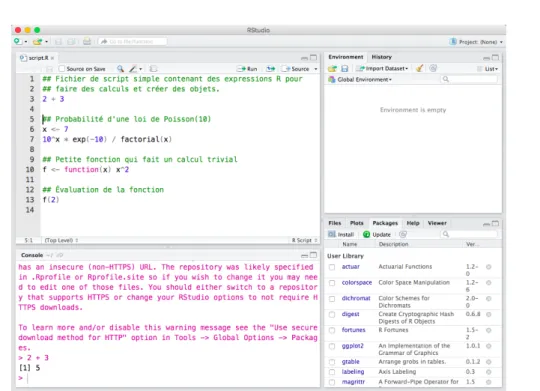Click the main toolbar Save icon

click(x=59, y=42)
